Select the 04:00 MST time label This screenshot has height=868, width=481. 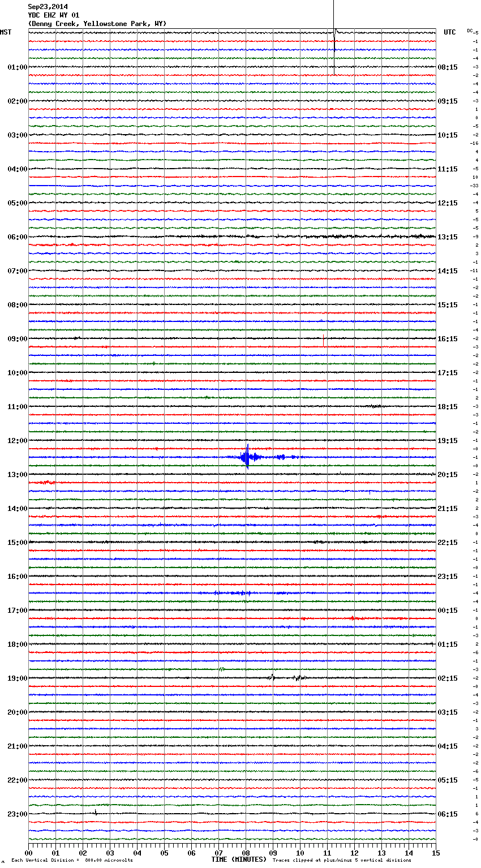[18, 169]
